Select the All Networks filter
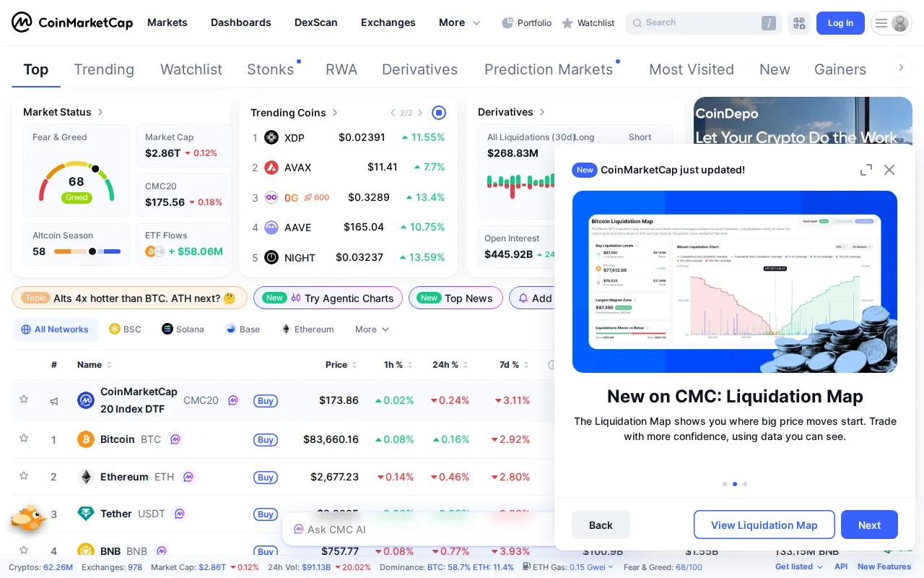 pyautogui.click(x=55, y=329)
